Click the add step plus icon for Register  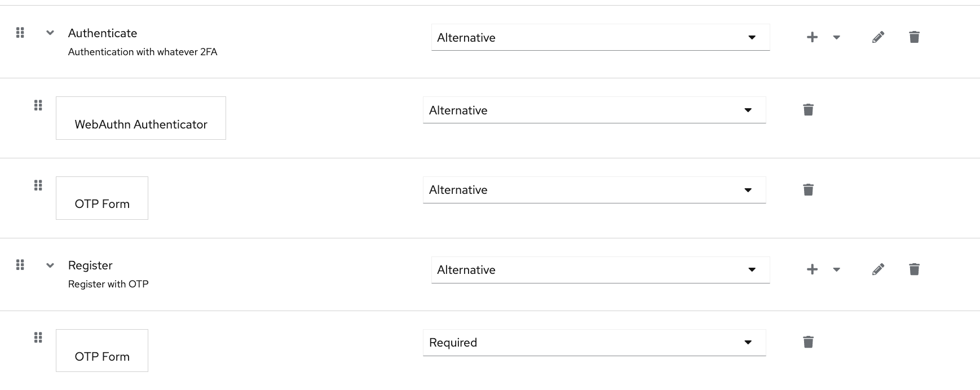(x=812, y=269)
